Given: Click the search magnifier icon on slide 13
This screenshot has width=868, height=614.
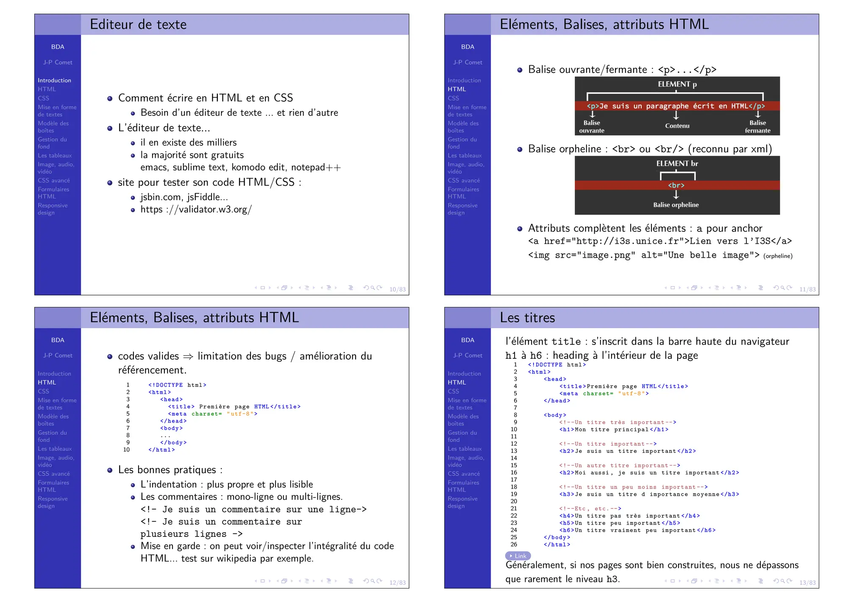Looking at the screenshot, I should pos(783,581).
